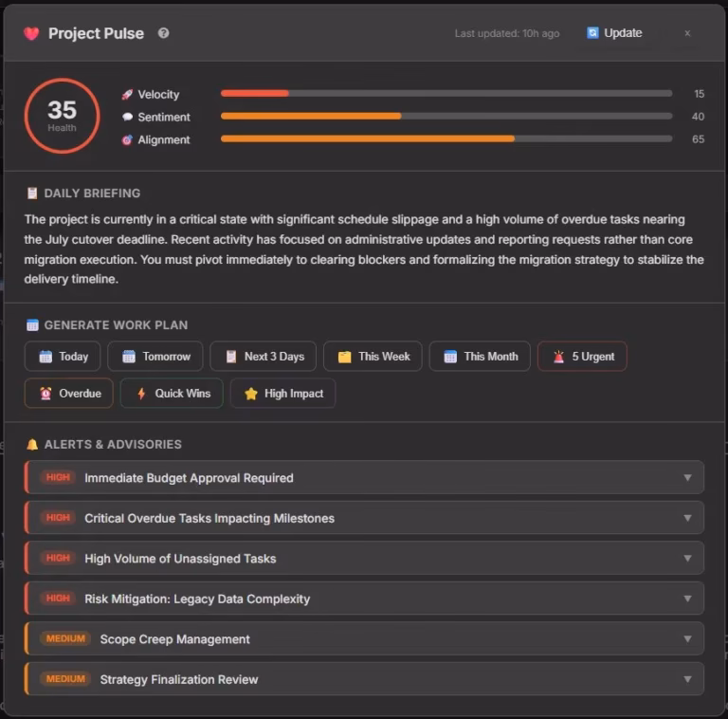
Task: Click the Update button
Action: [x=614, y=33]
